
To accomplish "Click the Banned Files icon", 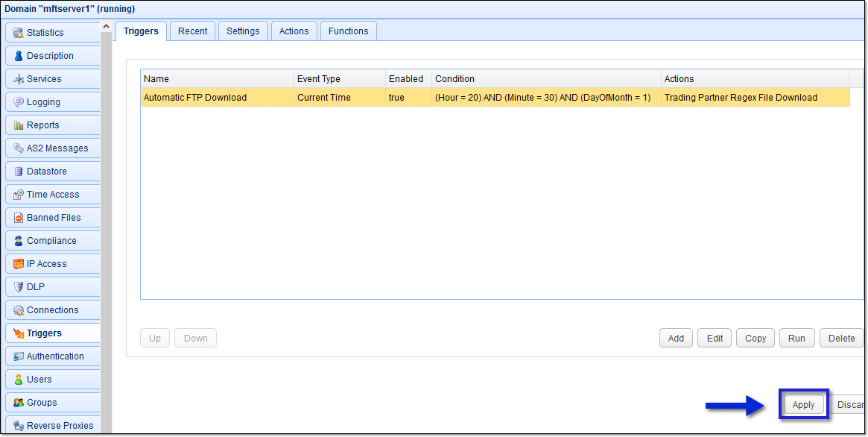I will pos(19,218).
